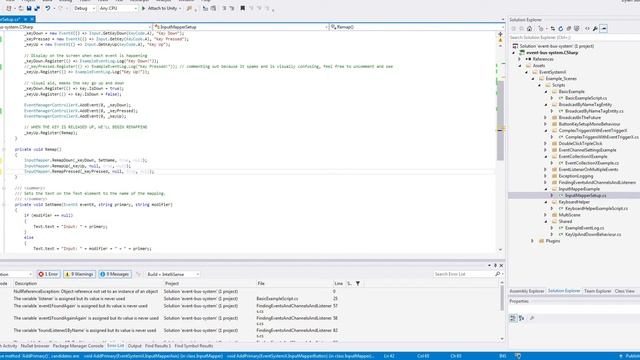This screenshot has width=640, height=360.
Task: Select BroadcastByNameTagEntity.cs file
Action: (x=594, y=111)
